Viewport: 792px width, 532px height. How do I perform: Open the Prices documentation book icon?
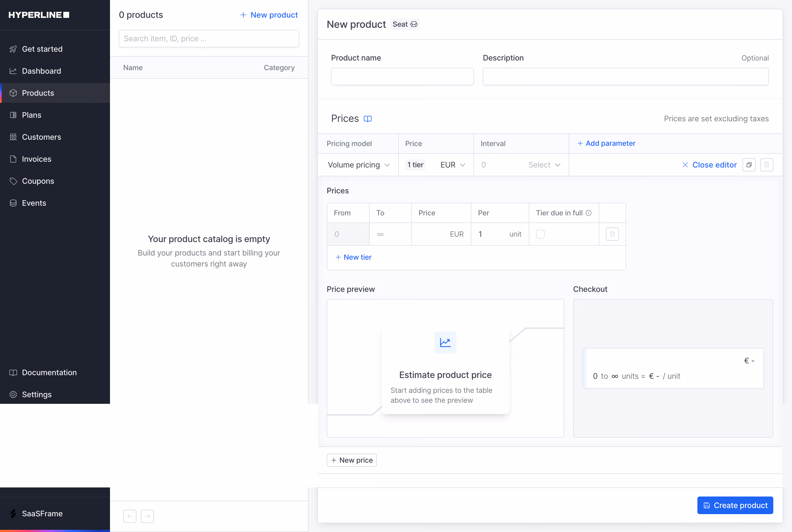[x=368, y=119]
